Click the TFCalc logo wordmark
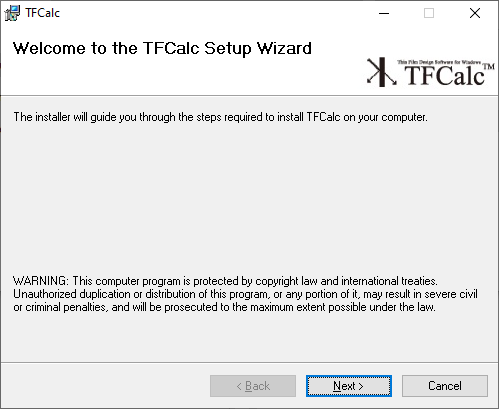 click(444, 75)
